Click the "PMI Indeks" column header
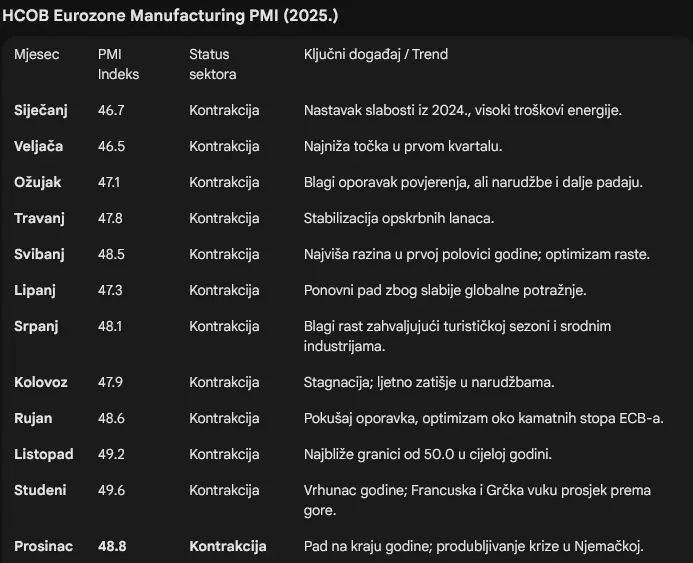Image resolution: width=693 pixels, height=563 pixels. pos(118,64)
